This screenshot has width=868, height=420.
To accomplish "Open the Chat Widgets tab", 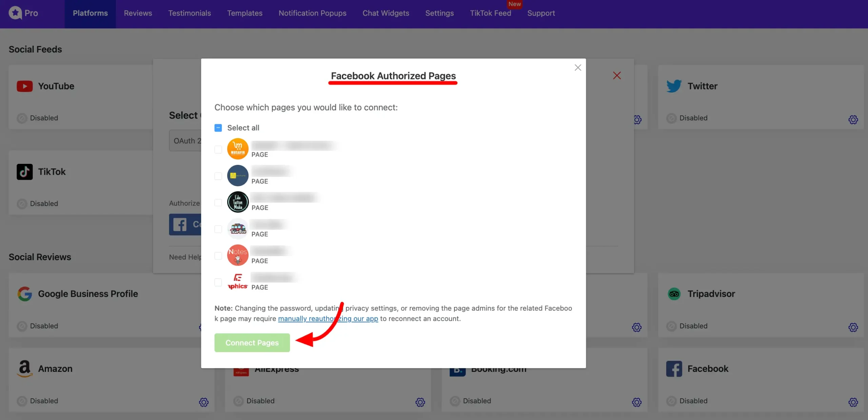I will pos(386,13).
